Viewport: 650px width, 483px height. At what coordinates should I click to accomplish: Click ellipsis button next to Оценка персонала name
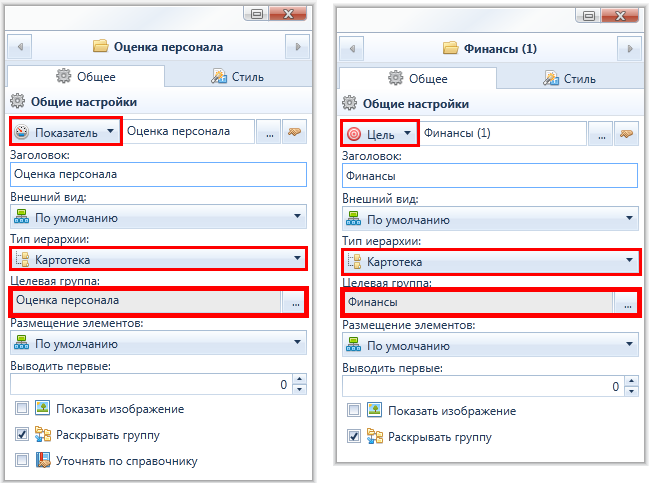tap(269, 132)
